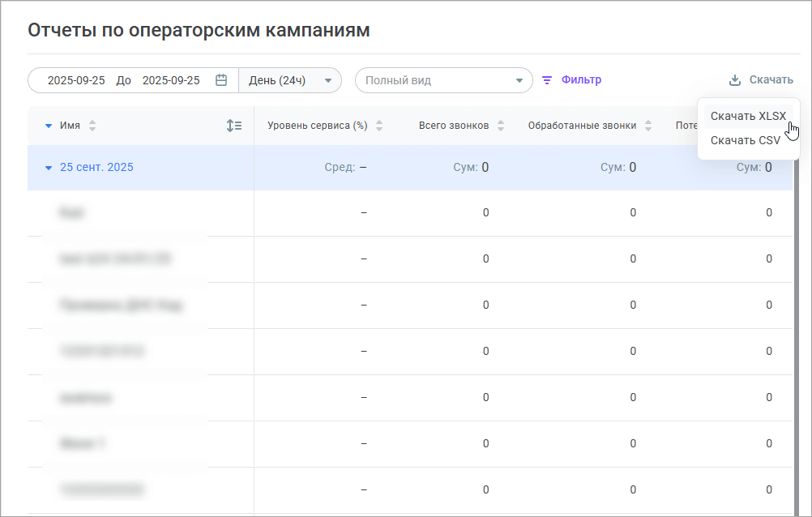Click the start date 2025-09-25 field
812x517 pixels.
[x=76, y=80]
